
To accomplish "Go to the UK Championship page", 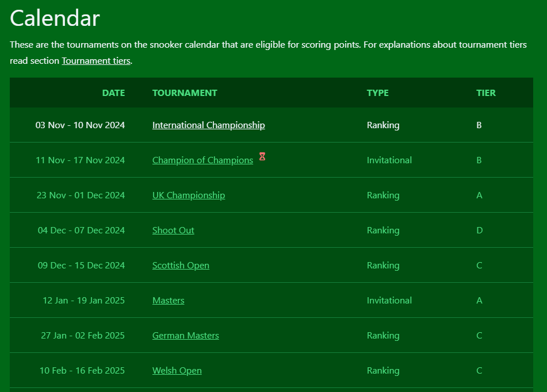I will click(x=189, y=195).
